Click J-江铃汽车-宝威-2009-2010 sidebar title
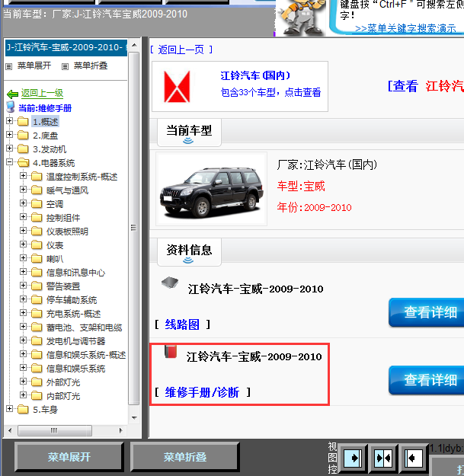The width and height of the screenshot is (464, 476). pos(66,48)
